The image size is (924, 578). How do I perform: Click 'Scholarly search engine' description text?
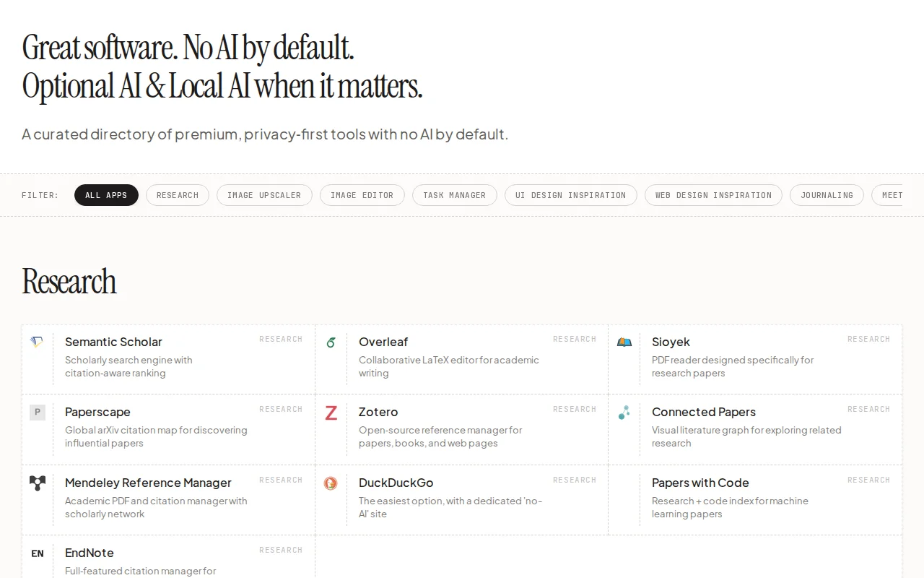[128, 366]
